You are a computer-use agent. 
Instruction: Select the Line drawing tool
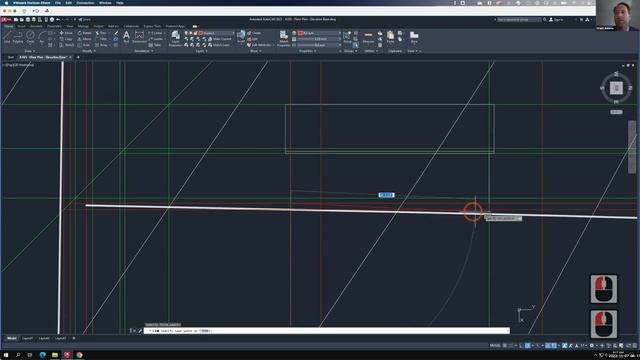(7, 37)
